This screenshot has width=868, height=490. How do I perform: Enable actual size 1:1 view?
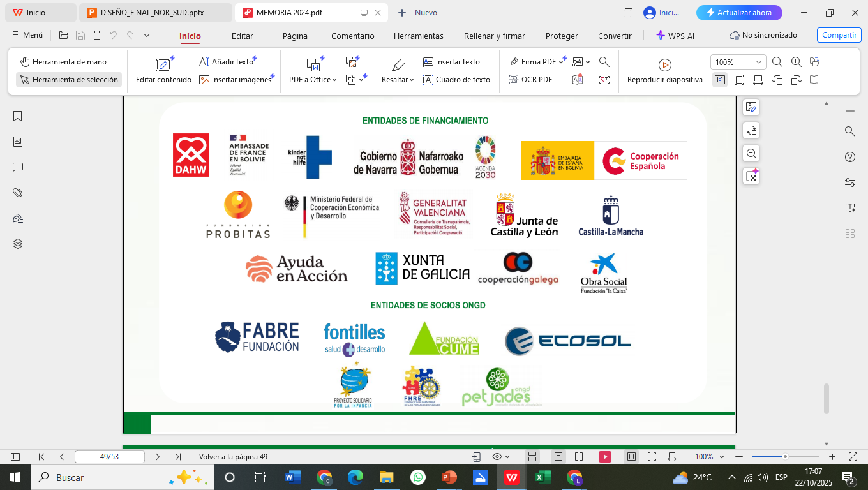coord(720,80)
